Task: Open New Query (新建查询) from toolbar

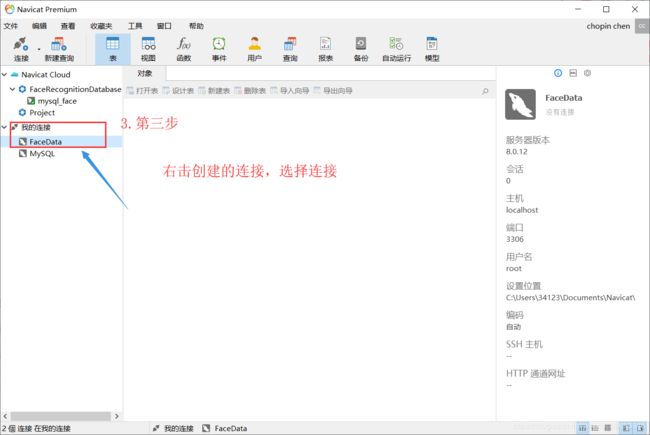Action: tap(59, 49)
